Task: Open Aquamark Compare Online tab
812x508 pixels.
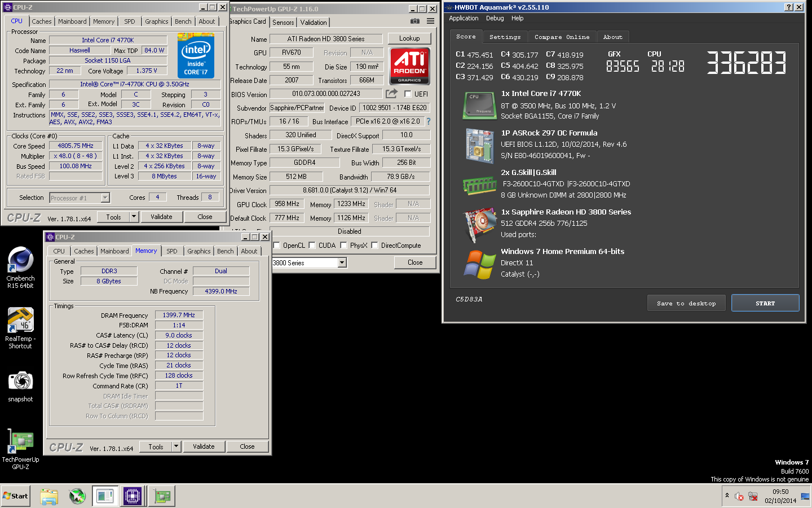Action: pyautogui.click(x=562, y=37)
